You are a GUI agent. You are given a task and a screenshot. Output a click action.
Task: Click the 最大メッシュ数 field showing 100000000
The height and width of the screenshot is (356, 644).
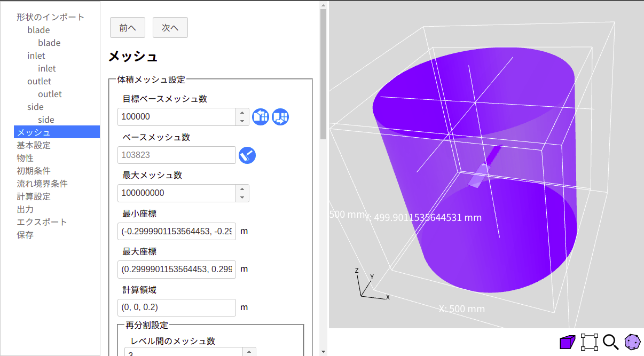tap(177, 193)
